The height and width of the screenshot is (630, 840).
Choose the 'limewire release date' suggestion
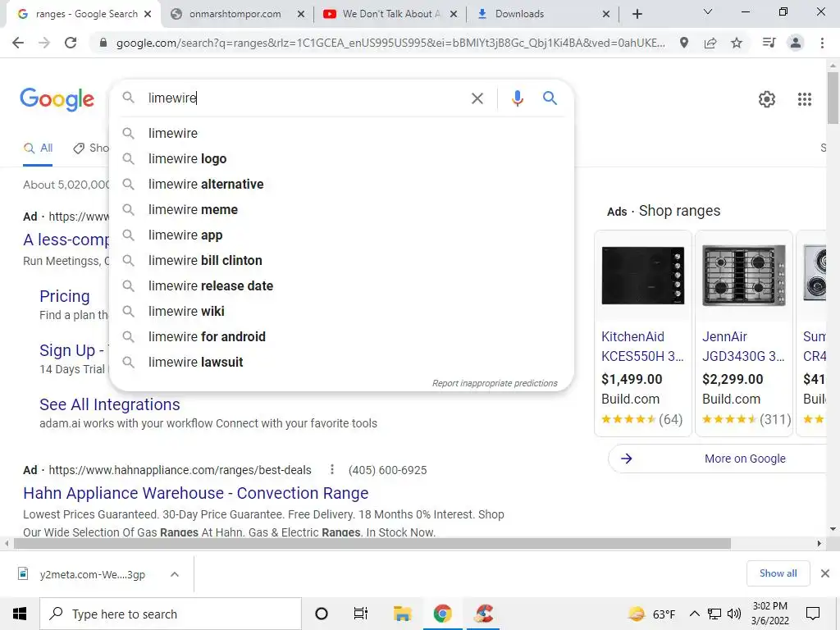[x=342, y=286]
